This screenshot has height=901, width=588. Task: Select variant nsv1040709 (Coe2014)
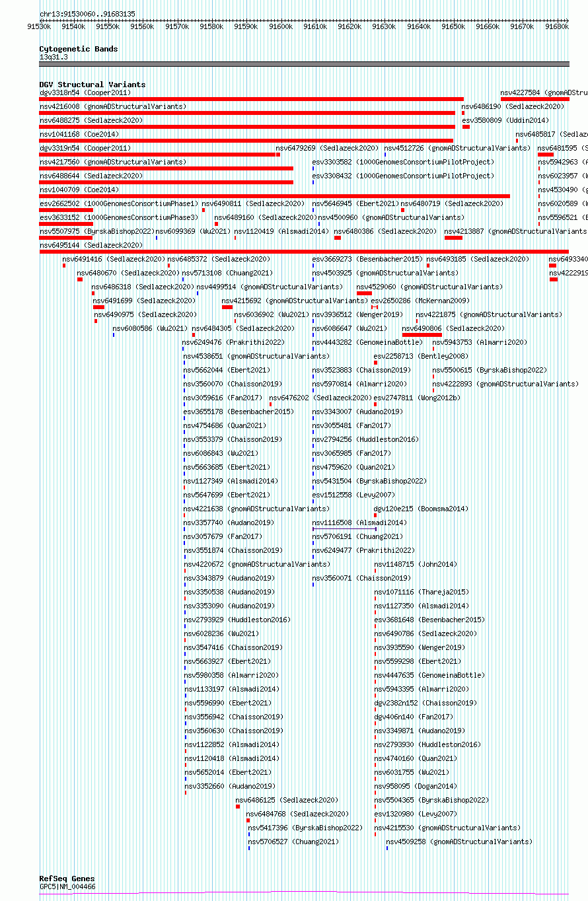pyautogui.click(x=79, y=190)
